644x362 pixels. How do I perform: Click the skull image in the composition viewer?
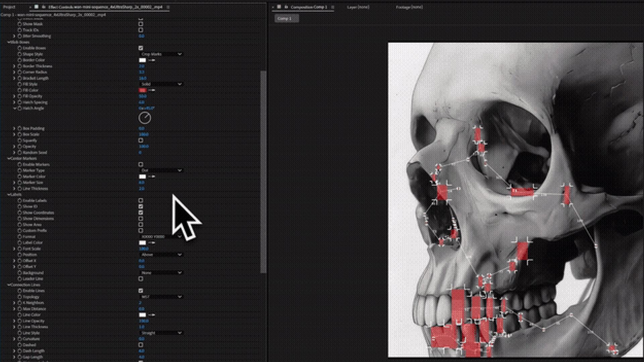tap(516, 200)
